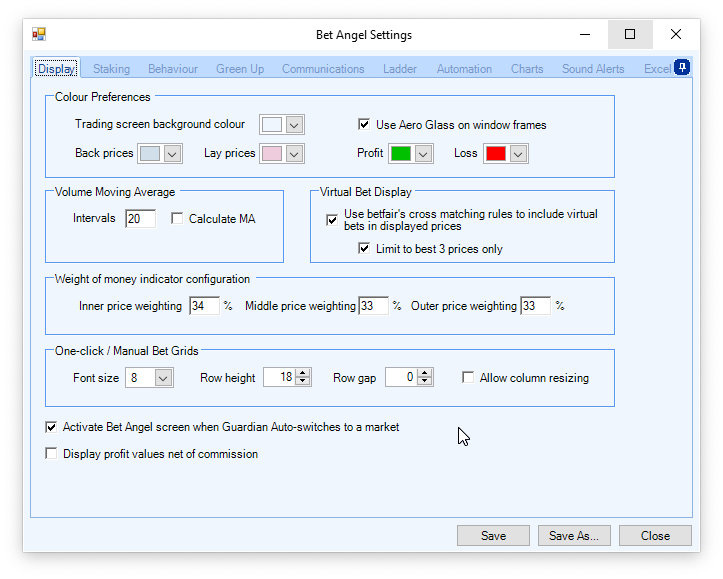Click the Save As... button

(x=574, y=536)
